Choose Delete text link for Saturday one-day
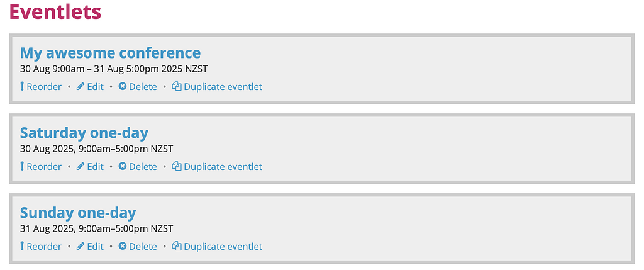The width and height of the screenshot is (644, 270). pyautogui.click(x=143, y=167)
